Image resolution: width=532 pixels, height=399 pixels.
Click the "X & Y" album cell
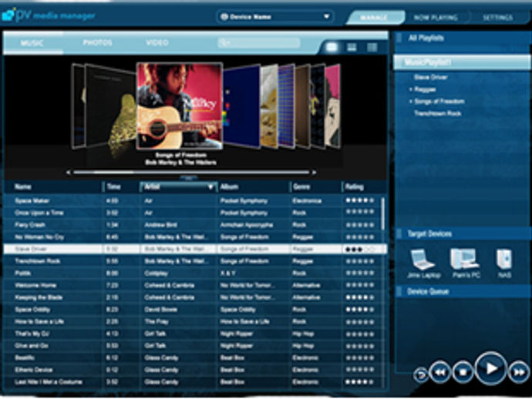coord(227,273)
